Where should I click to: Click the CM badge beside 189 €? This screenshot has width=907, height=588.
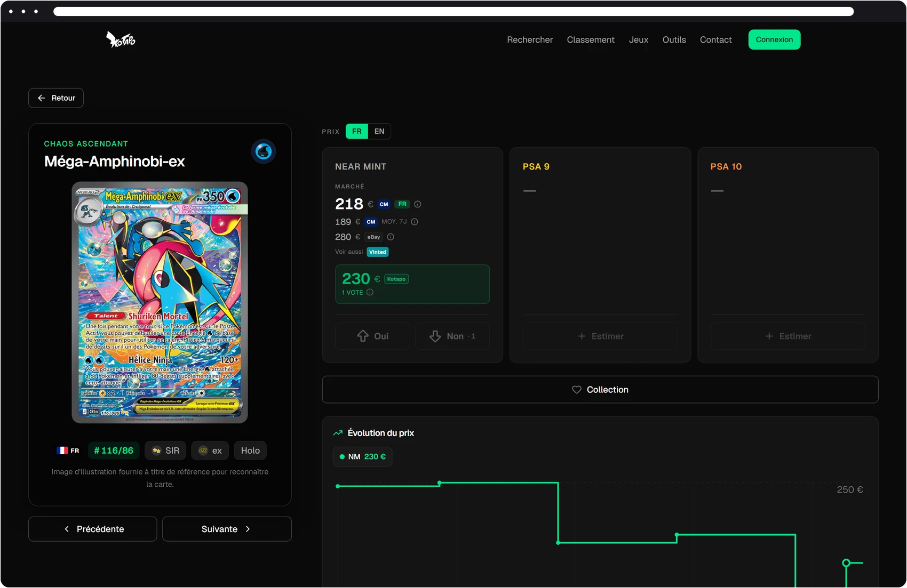(x=371, y=222)
